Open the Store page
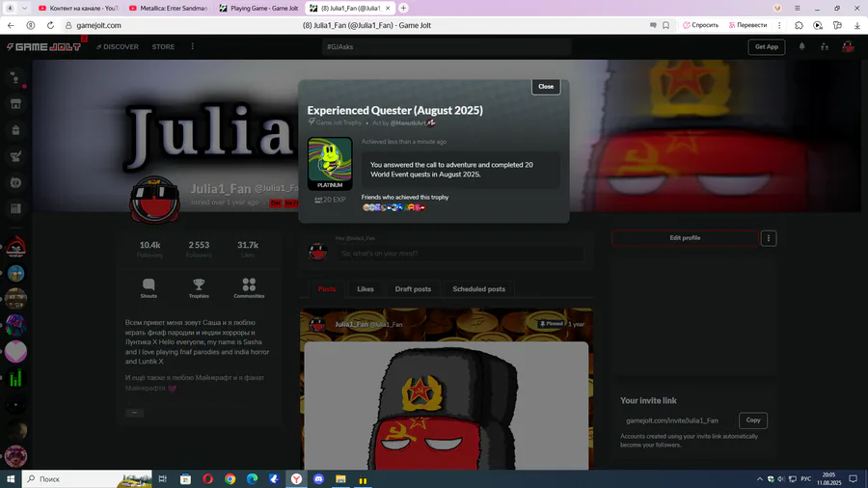Screen dimensions: 868x488 (163, 47)
